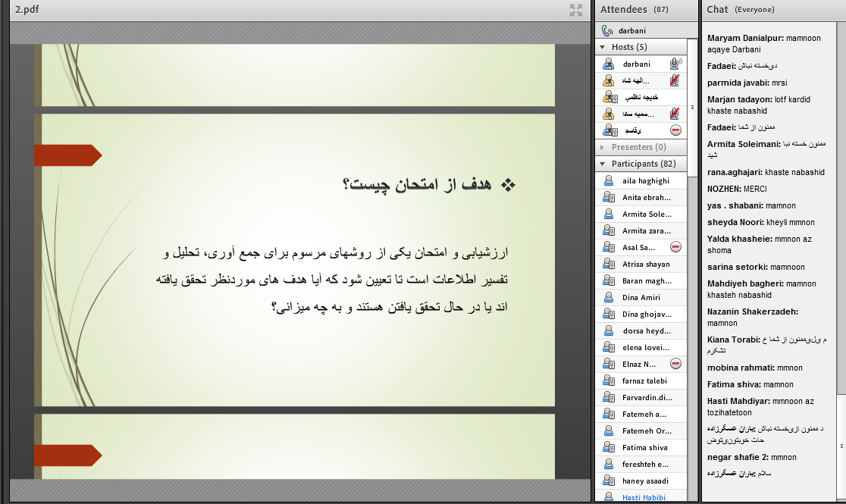Select participant Fatima shiva
The image size is (846, 504).
[x=645, y=448]
